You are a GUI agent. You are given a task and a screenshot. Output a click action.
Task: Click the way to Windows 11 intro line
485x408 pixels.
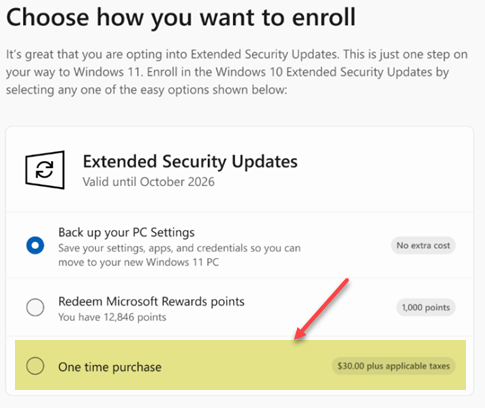point(227,72)
